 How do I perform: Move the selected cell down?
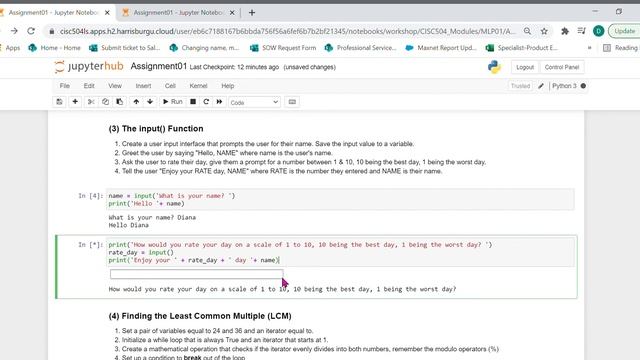tap(150, 102)
